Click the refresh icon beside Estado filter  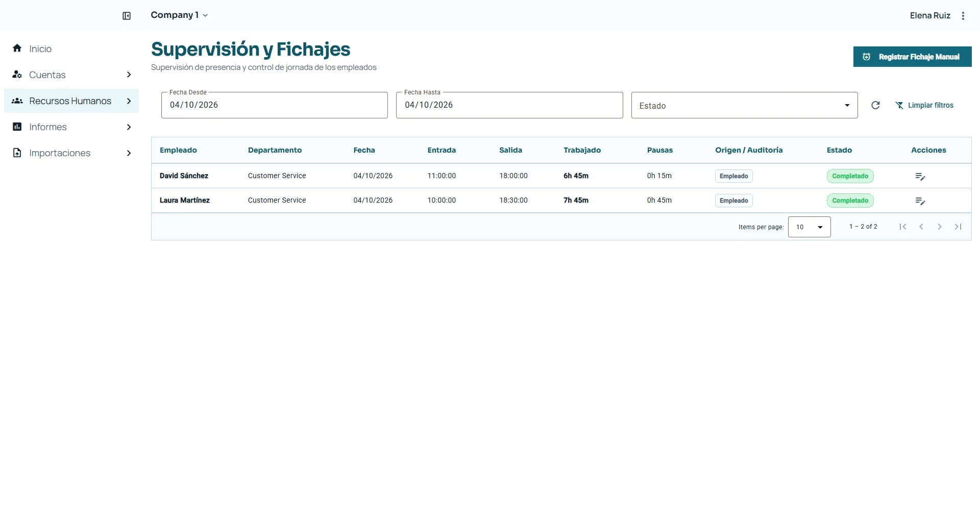click(x=875, y=105)
